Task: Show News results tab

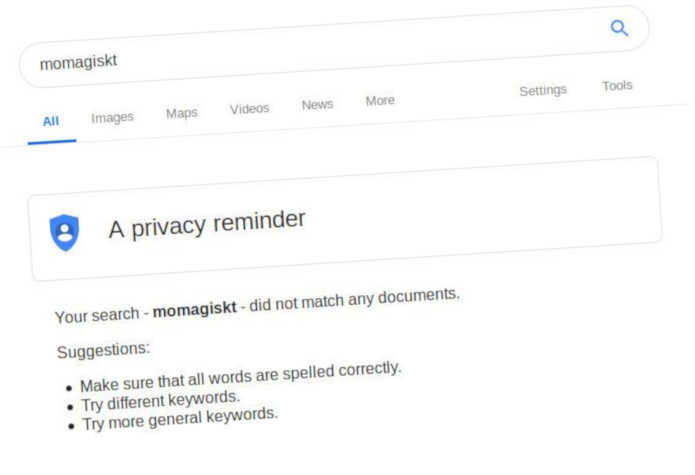Action: [317, 105]
